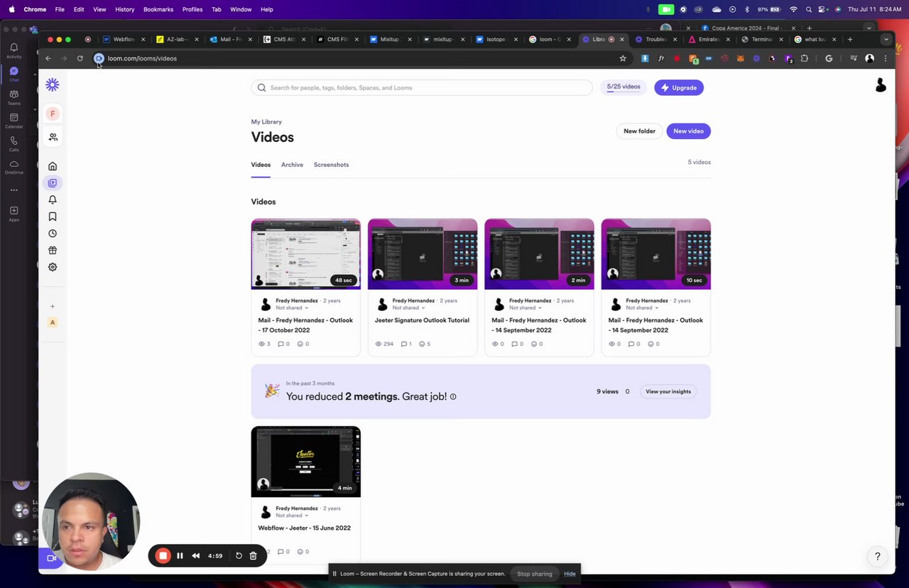
Task: Open the Chrome History menu
Action: [x=124, y=9]
